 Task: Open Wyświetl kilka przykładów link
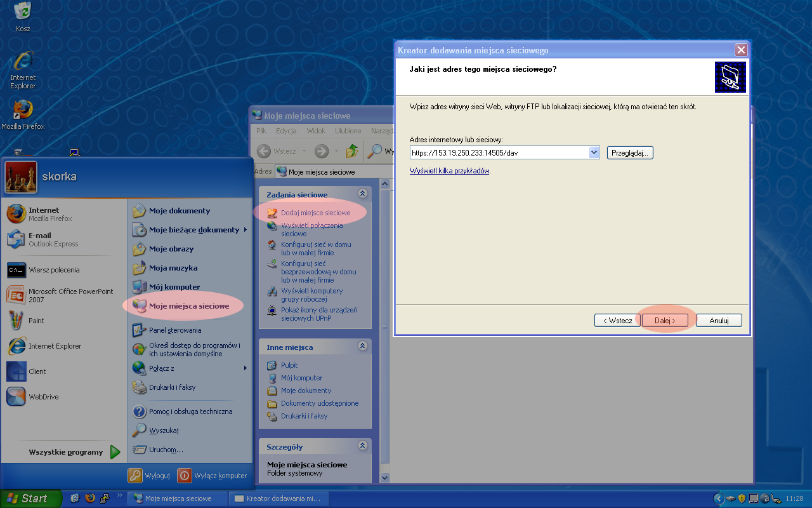tap(450, 171)
